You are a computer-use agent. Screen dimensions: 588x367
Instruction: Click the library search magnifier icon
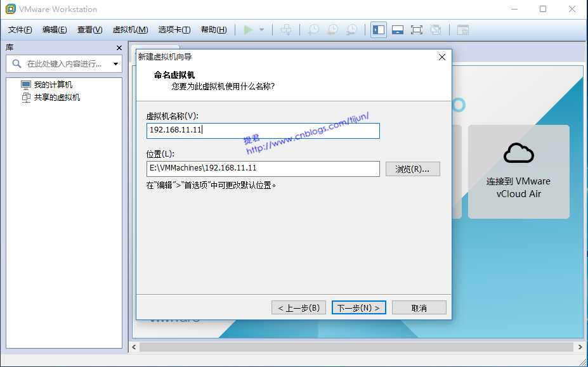click(16, 64)
